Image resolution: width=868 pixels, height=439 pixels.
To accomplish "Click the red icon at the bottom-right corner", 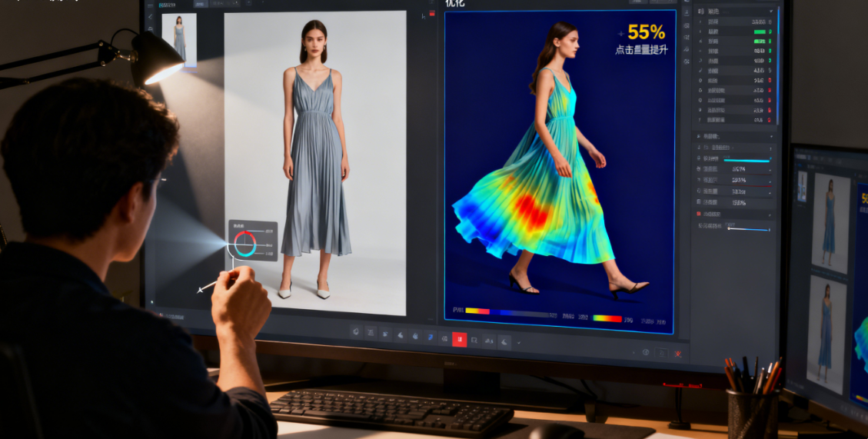I will 677,354.
